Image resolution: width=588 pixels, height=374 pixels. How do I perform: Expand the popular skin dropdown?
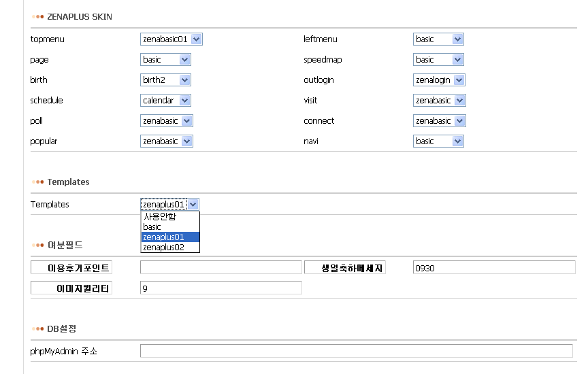[x=167, y=141]
